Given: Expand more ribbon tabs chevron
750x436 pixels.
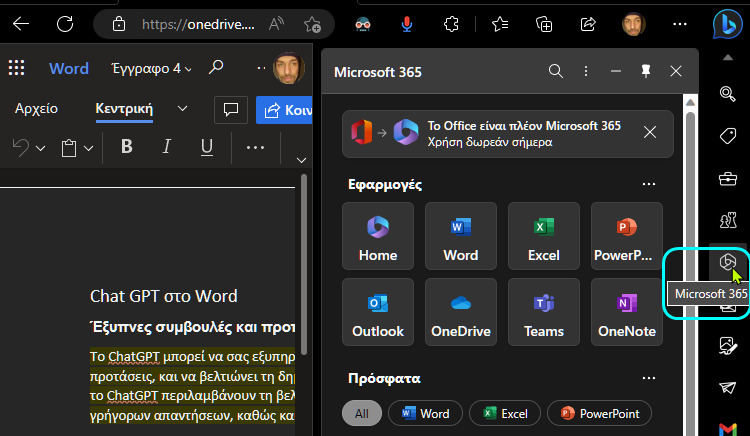Looking at the screenshot, I should coord(182,109).
